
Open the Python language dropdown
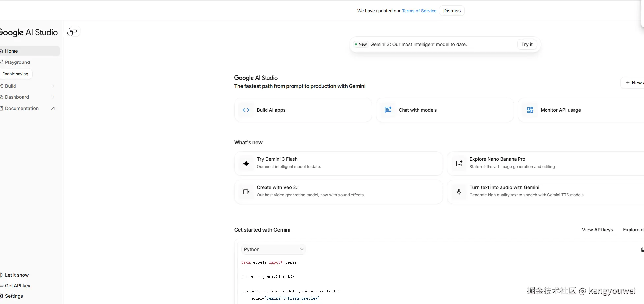[273, 249]
